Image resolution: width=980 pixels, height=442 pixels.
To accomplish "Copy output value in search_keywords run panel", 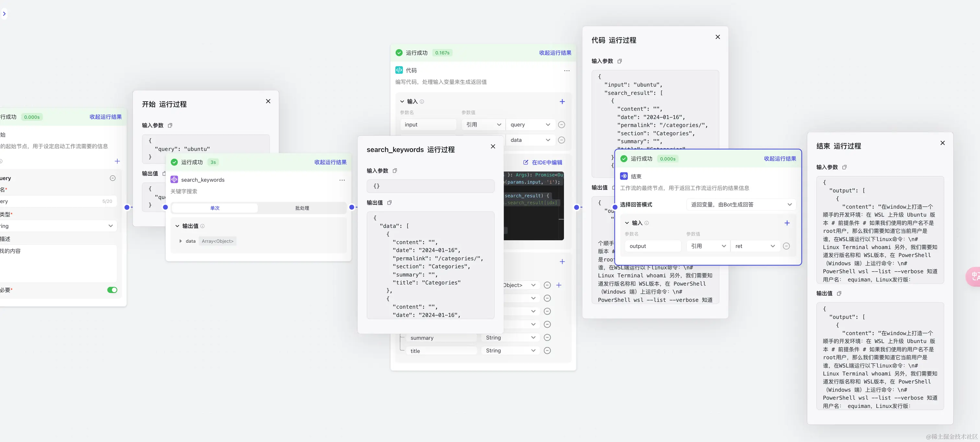I will tap(389, 203).
